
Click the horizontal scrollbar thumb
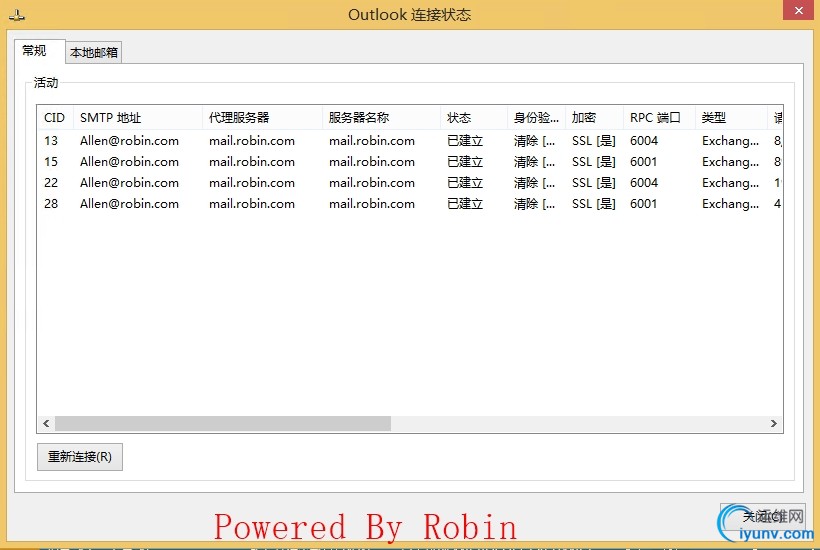(x=223, y=423)
